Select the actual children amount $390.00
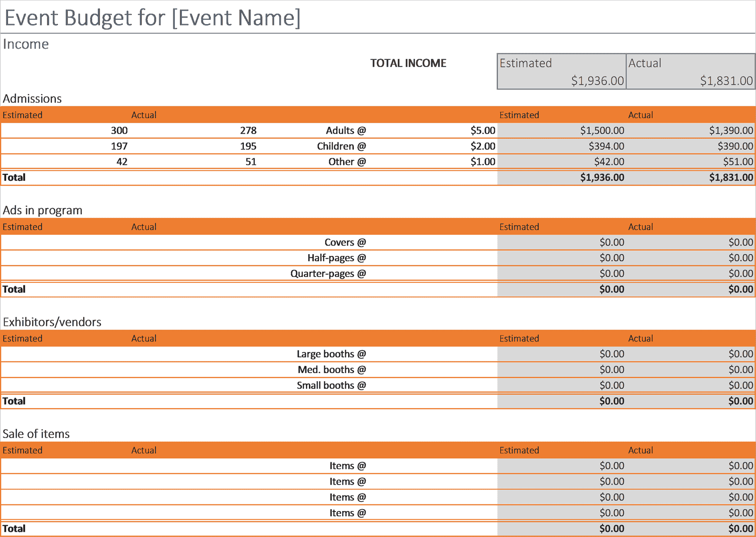Screen dimensions: 756x537 735,146
